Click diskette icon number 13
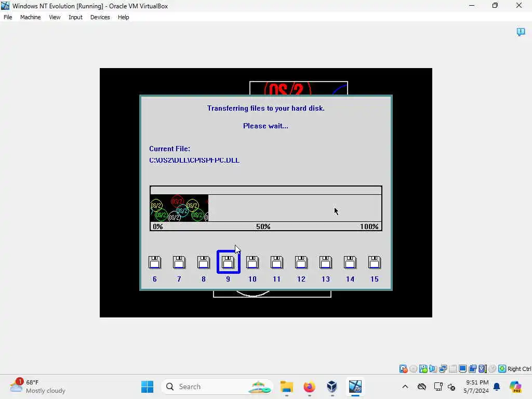 point(326,262)
